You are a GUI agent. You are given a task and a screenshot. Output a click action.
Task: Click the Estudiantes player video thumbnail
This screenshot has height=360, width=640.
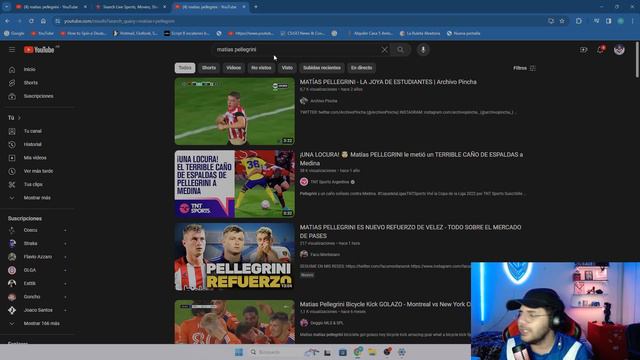[235, 111]
